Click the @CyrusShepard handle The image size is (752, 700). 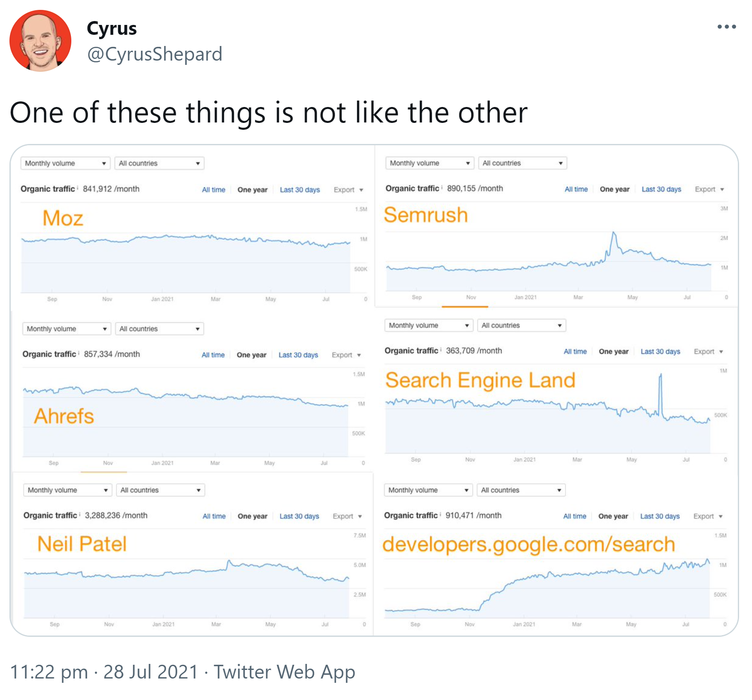[155, 54]
